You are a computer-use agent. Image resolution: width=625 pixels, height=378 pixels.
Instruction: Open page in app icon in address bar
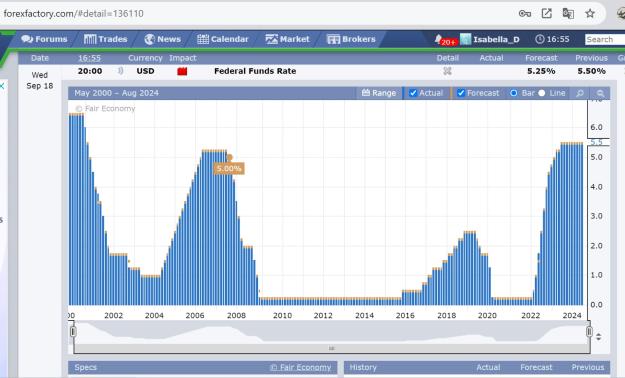click(x=546, y=14)
